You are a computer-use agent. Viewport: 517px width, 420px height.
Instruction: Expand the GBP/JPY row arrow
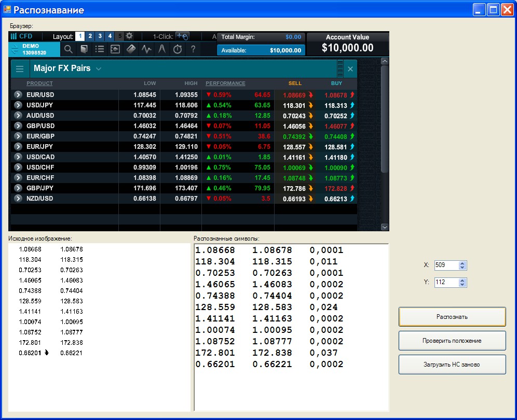(x=18, y=188)
